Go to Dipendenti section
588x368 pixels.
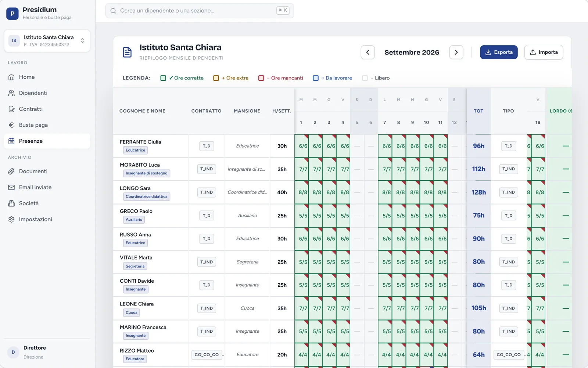click(x=47, y=93)
